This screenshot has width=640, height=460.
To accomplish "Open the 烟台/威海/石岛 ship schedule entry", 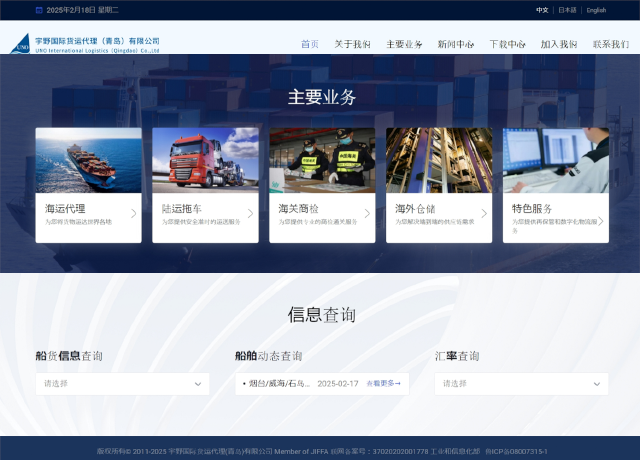I will click(277, 383).
